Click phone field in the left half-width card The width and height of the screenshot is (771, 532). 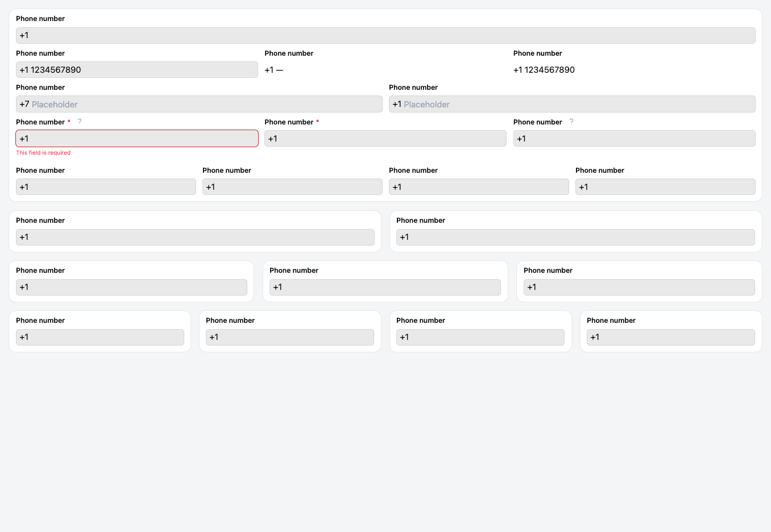coord(195,237)
